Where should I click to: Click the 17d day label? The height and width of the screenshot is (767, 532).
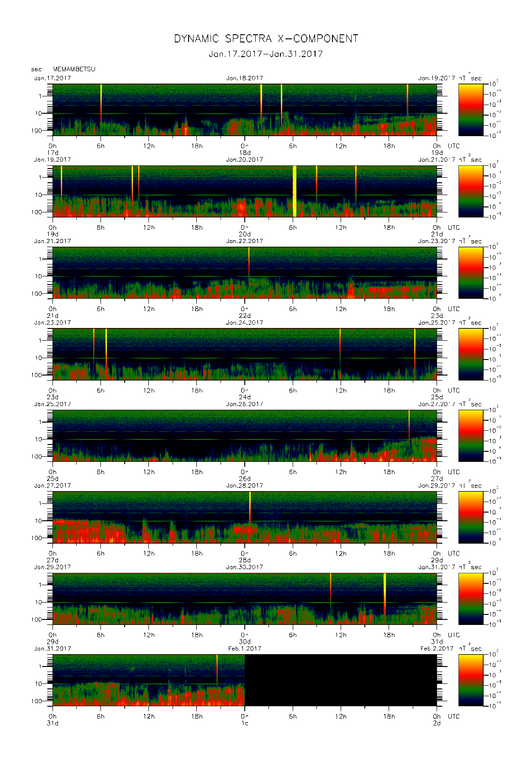(x=53, y=153)
